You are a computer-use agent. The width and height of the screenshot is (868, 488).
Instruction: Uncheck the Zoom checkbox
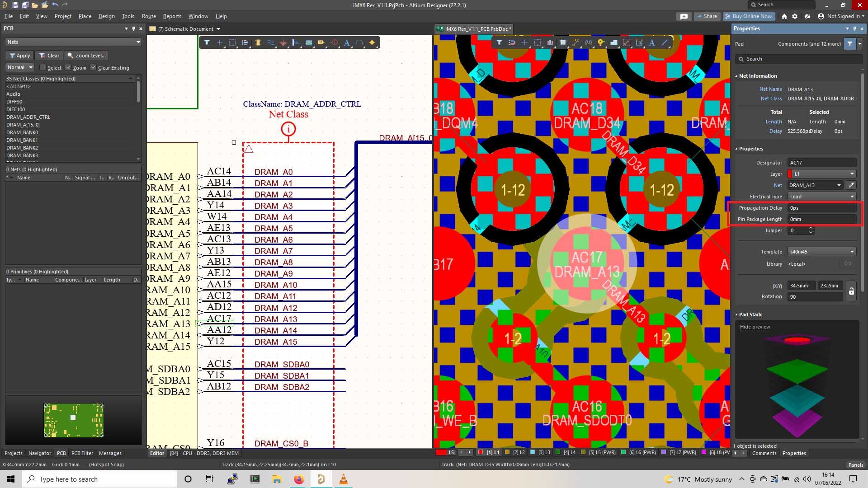click(x=68, y=68)
